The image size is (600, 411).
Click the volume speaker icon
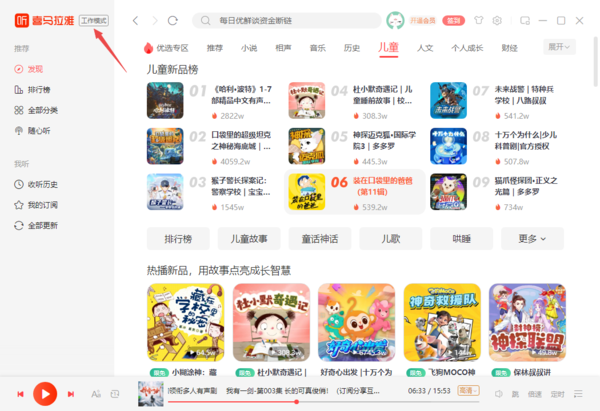point(499,393)
